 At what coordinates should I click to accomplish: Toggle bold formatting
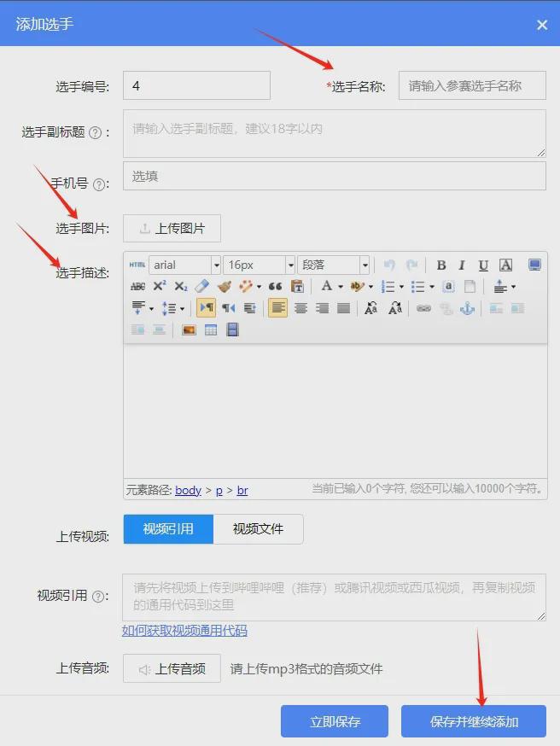[x=441, y=265]
